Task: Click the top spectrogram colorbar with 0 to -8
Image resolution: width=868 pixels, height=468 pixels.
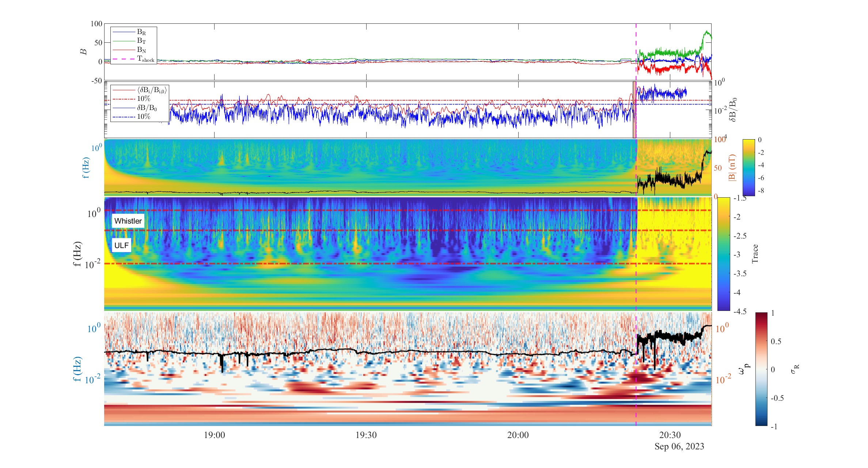Action: [749, 168]
